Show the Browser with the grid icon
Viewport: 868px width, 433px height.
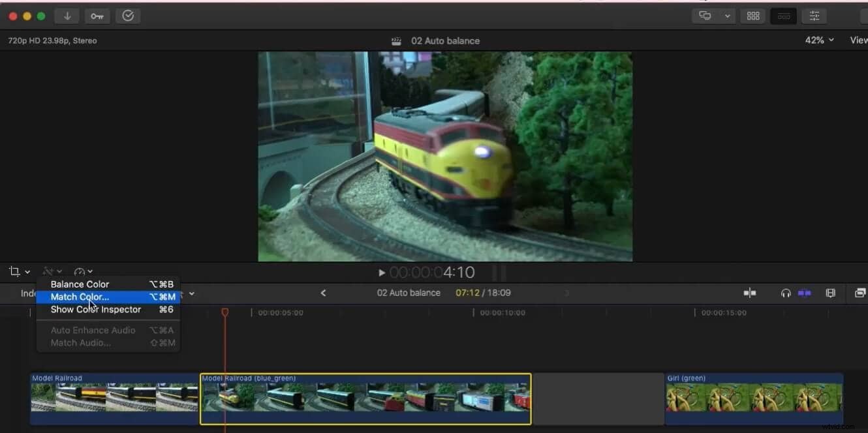[x=752, y=15]
